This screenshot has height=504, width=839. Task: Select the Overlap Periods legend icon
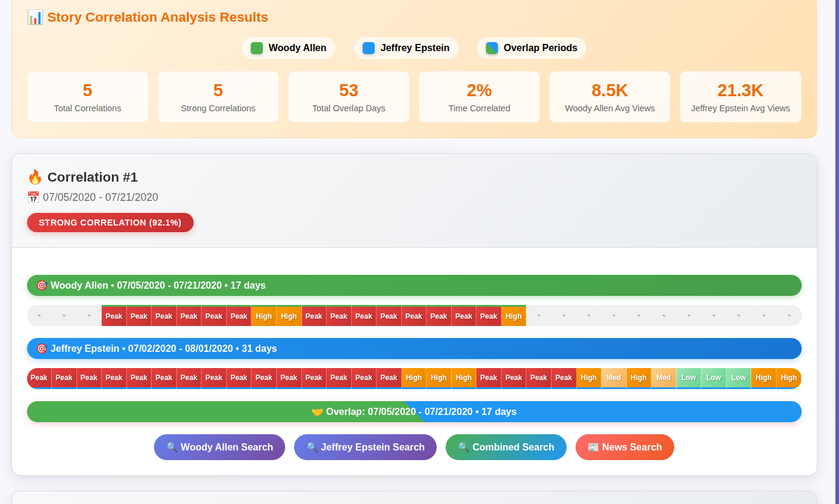tap(492, 48)
